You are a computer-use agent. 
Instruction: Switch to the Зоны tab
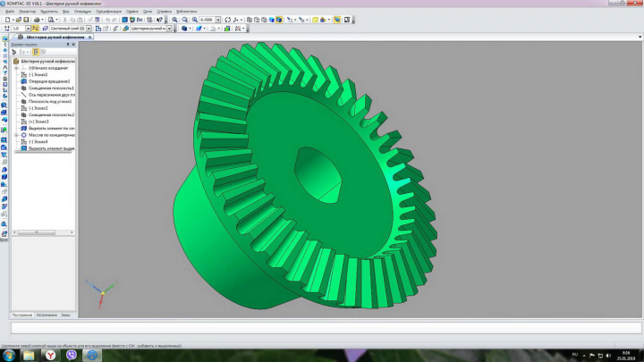(65, 316)
